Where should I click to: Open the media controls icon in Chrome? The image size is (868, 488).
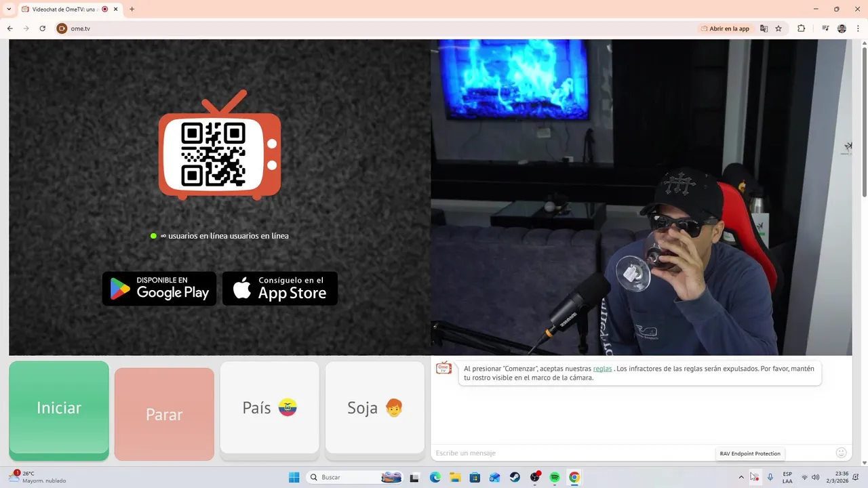[x=825, y=28]
